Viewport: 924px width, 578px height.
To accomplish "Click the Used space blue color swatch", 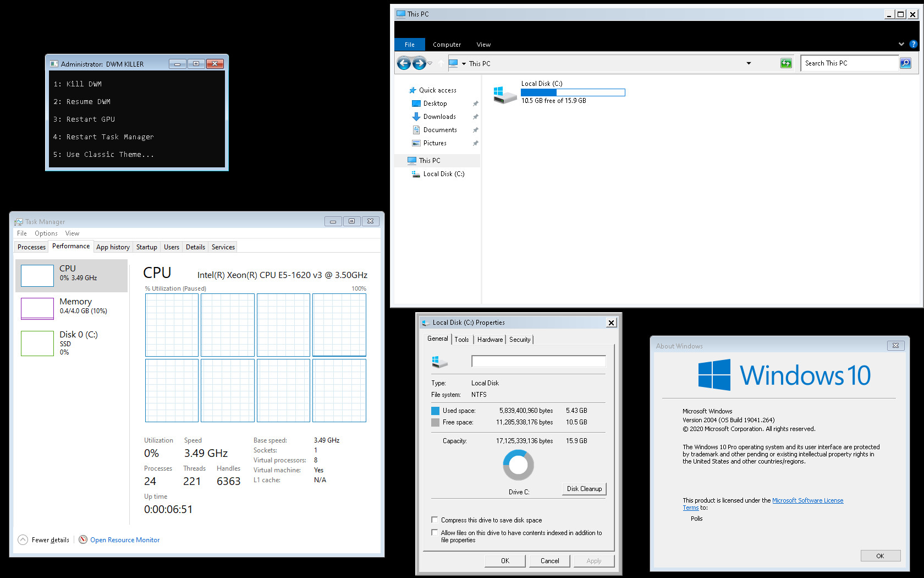I will [x=436, y=411].
